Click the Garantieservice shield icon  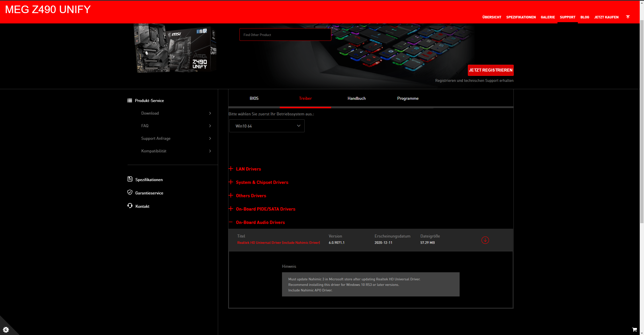[x=130, y=192]
